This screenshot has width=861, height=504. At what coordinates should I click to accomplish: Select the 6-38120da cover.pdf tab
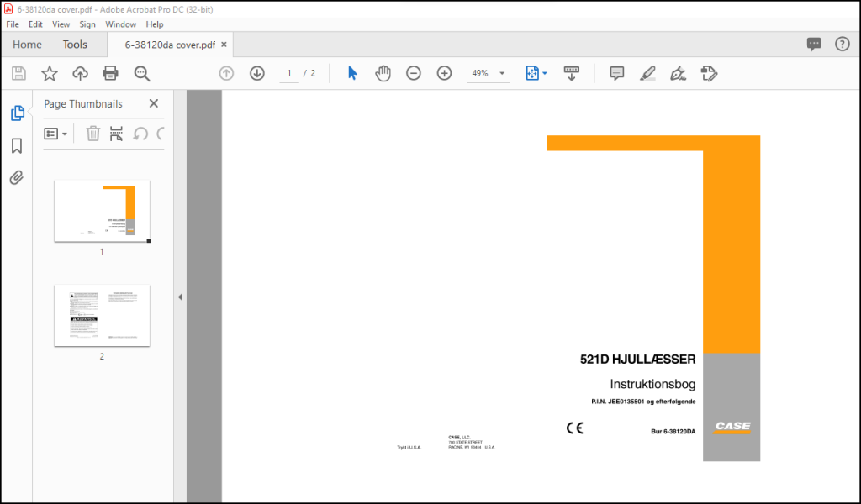pos(170,45)
